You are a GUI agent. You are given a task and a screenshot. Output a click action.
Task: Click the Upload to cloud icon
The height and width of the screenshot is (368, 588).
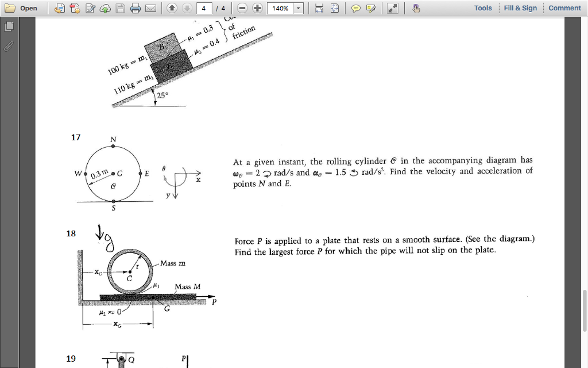click(105, 8)
